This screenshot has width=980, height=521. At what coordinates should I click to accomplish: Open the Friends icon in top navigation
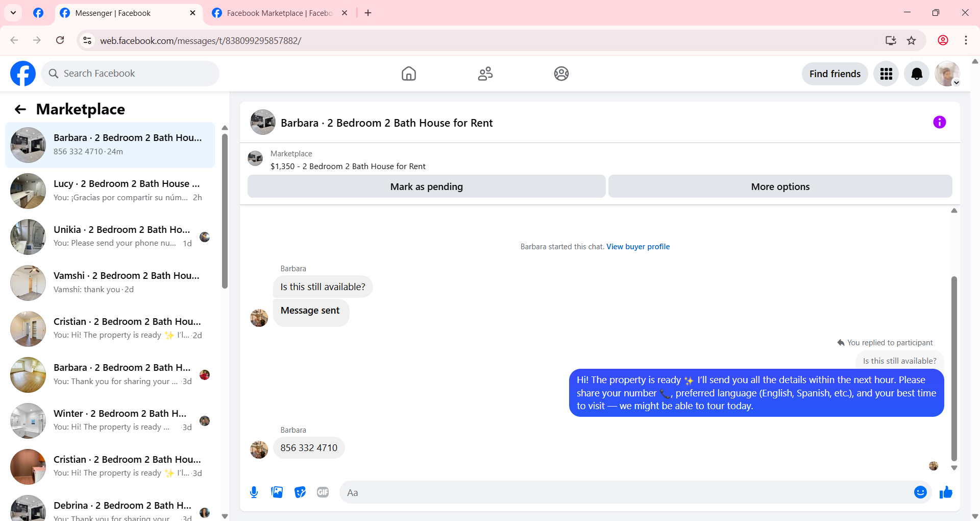485,74
